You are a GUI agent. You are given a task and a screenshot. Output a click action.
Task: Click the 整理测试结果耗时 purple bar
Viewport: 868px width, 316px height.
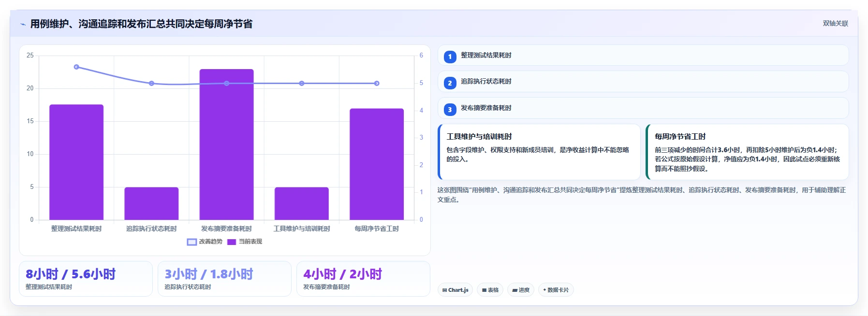pyautogui.click(x=76, y=162)
